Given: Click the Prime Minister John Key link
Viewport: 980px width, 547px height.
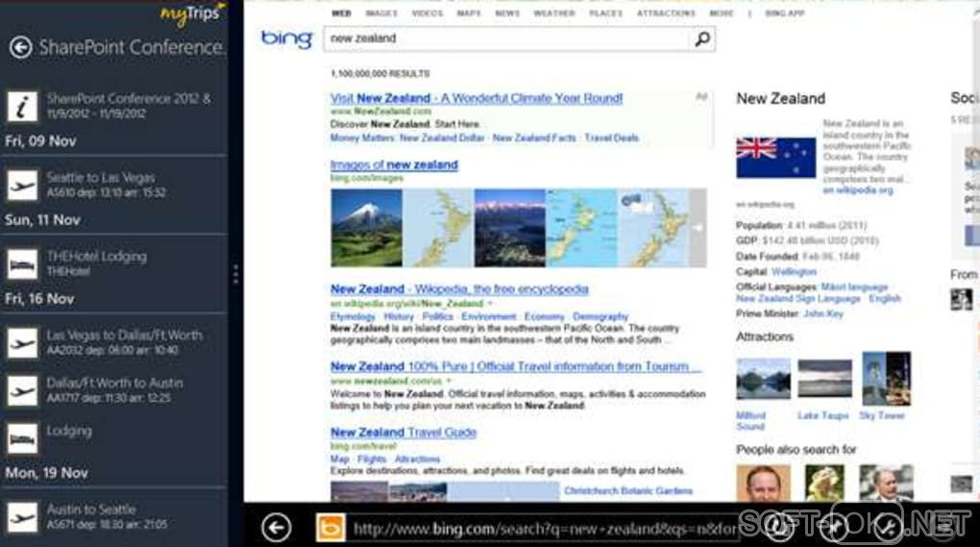Looking at the screenshot, I should [x=823, y=313].
